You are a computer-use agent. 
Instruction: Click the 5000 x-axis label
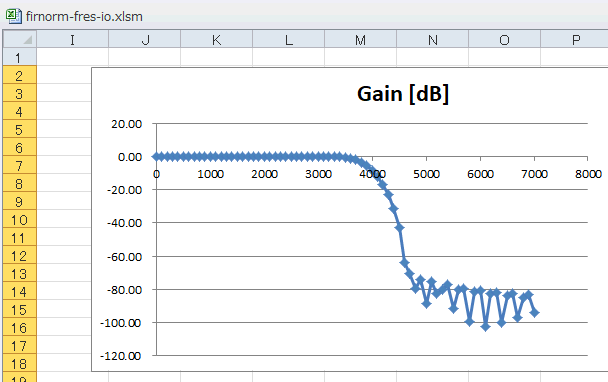coord(427,174)
